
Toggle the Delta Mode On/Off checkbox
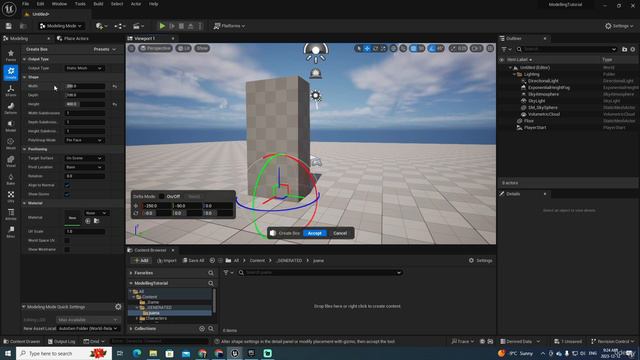(x=162, y=196)
